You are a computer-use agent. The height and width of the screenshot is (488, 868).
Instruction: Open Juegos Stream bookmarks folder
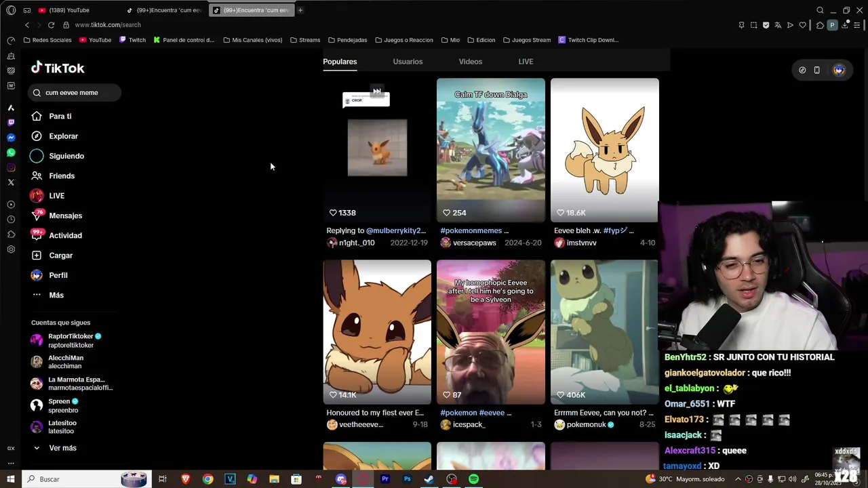point(527,40)
